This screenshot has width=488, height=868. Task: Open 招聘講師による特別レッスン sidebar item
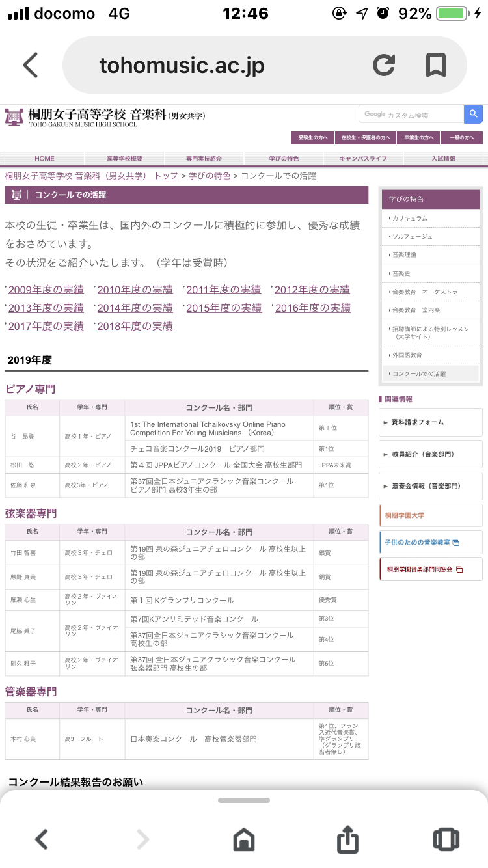[431, 332]
